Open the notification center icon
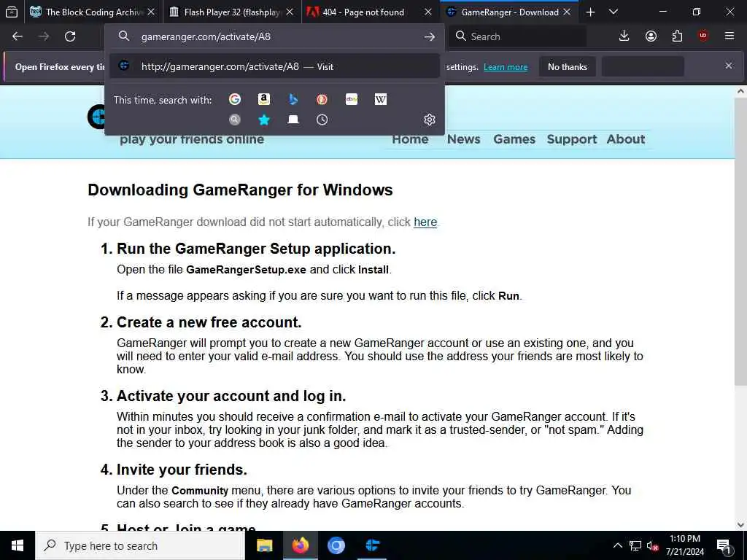This screenshot has width=747, height=560. 724,546
